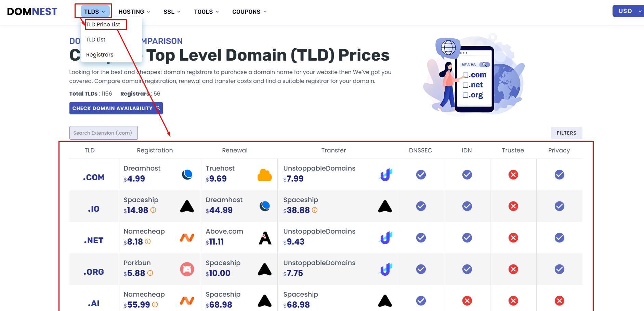Select the Spaceship logo for .IO registration
This screenshot has height=311, width=644.
187,206
